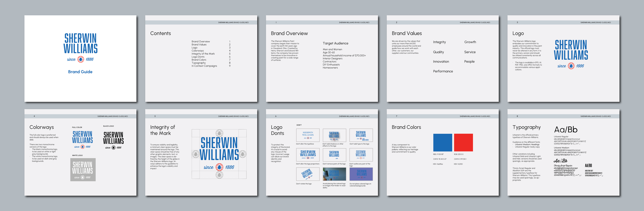Screen dimensions: 644x211
Task: Click the large logo on the Logo page
Action: [x=571, y=54]
